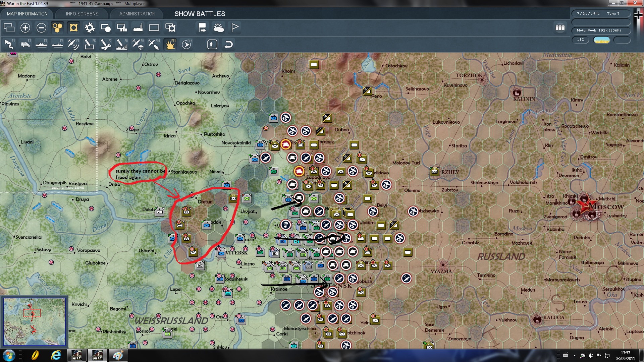This screenshot has width=644, height=362.
Task: Select the F6 bomb-over-box mode
Action: [90, 44]
